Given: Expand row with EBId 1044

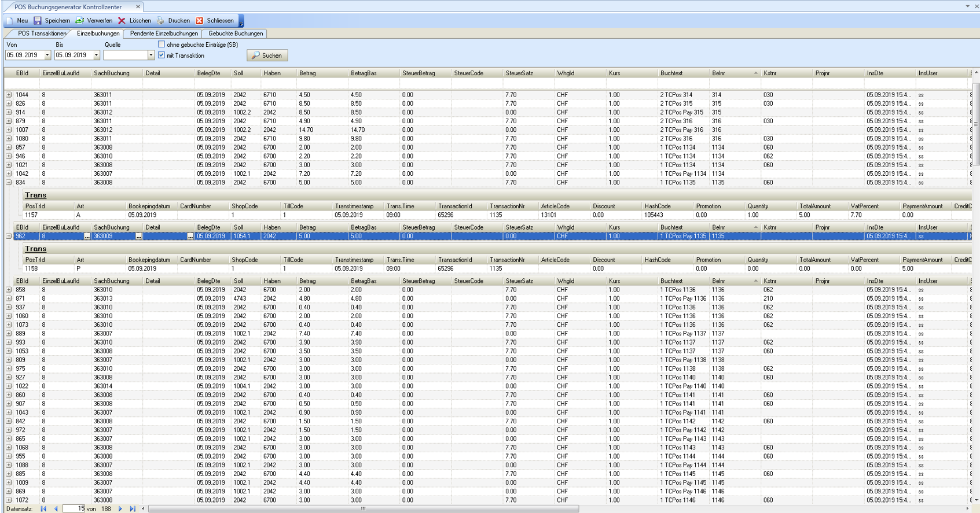Looking at the screenshot, I should pyautogui.click(x=9, y=95).
